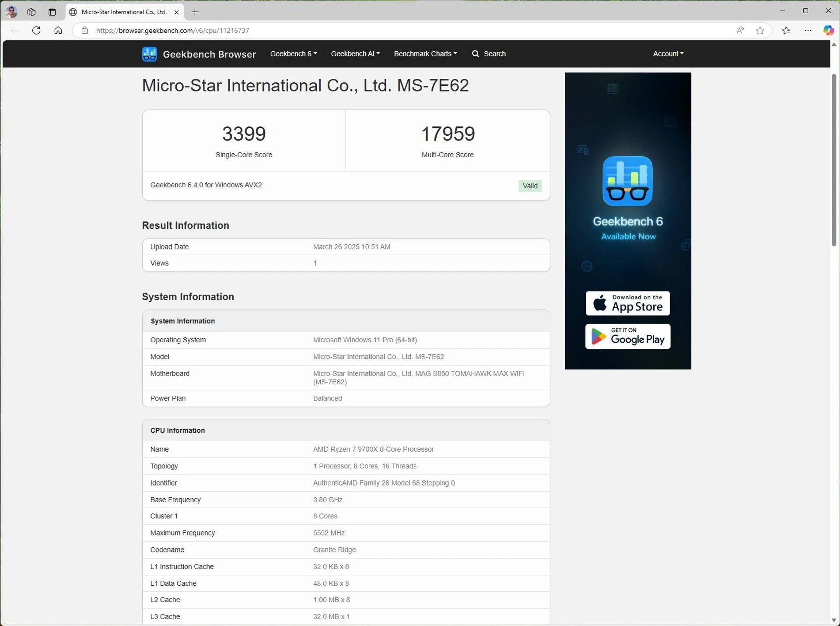Minimize the browser window
This screenshot has height=626, width=840.
(783, 11)
